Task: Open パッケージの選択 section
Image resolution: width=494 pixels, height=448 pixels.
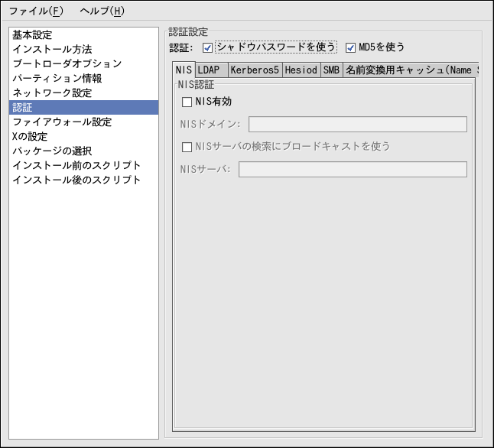Action: 52,151
